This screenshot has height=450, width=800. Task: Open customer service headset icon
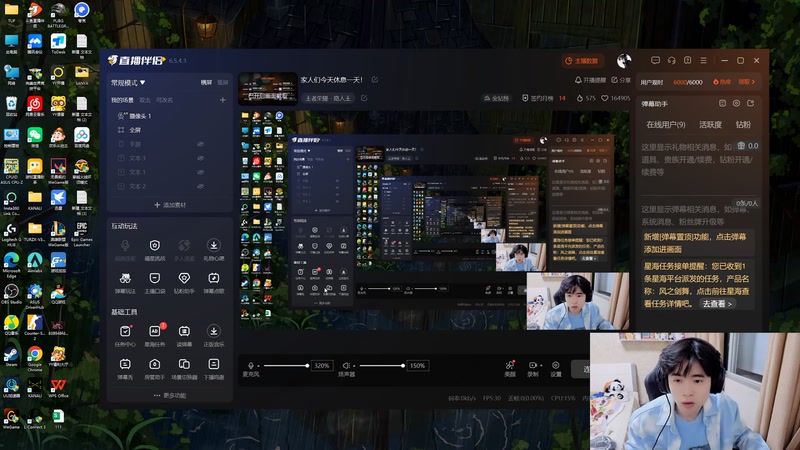(671, 60)
